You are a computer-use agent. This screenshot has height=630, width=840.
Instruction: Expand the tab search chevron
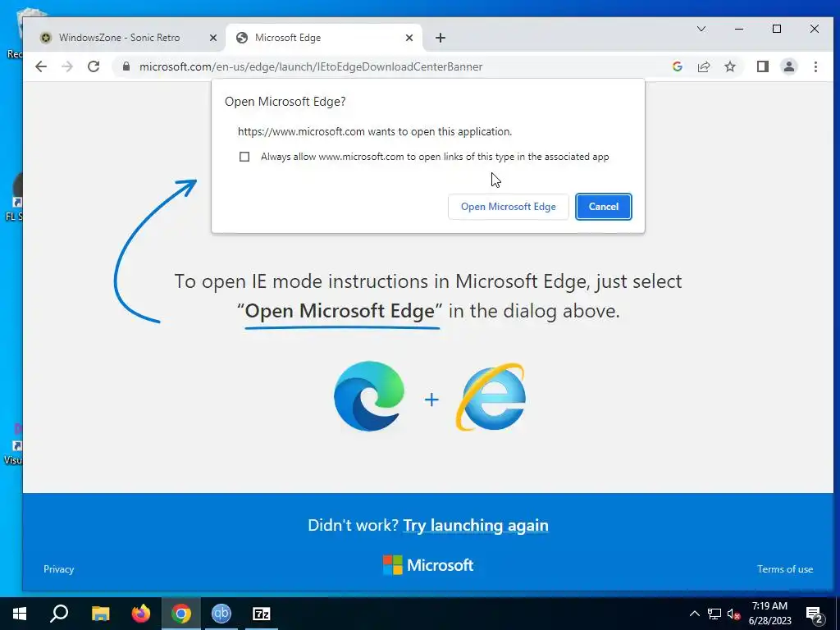pyautogui.click(x=701, y=29)
